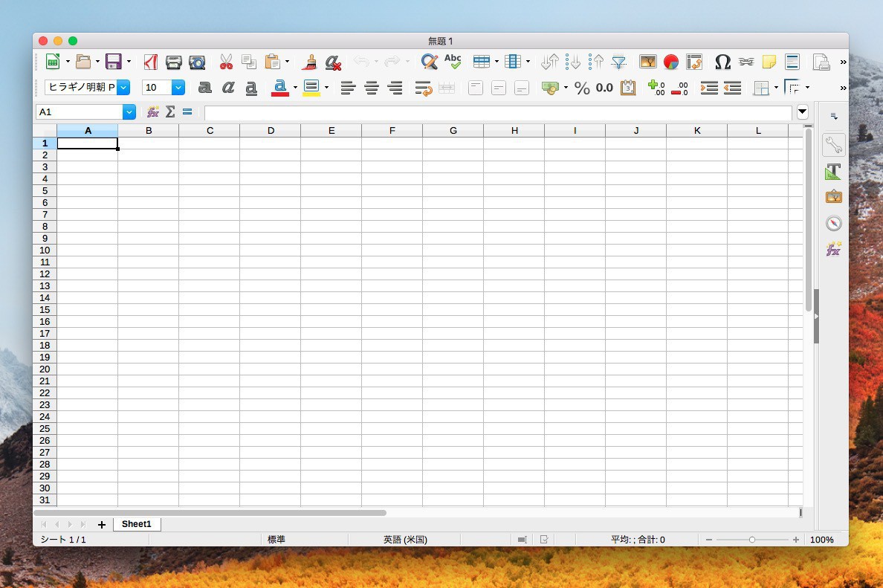883x588 pixels.
Task: Click the Insert Image icon
Action: point(647,62)
